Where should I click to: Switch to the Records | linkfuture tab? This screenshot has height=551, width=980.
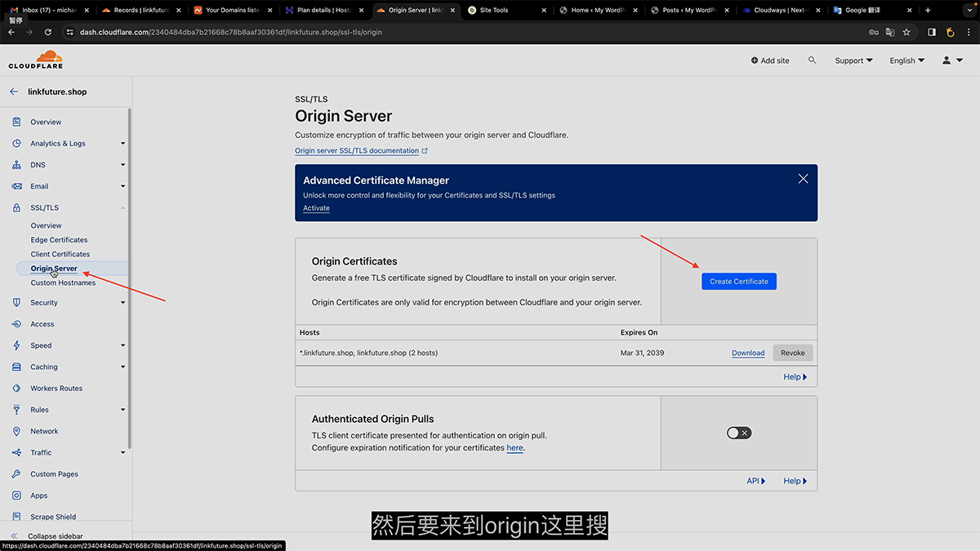140,11
